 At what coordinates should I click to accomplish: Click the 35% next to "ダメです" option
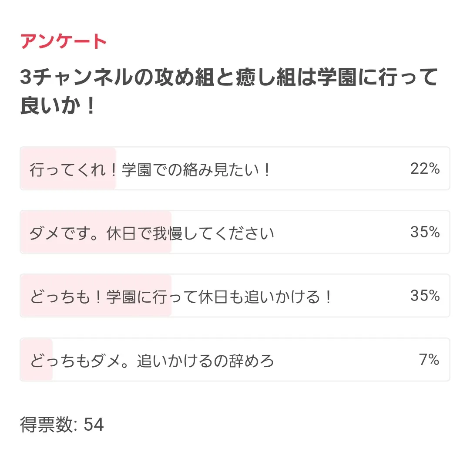424,233
